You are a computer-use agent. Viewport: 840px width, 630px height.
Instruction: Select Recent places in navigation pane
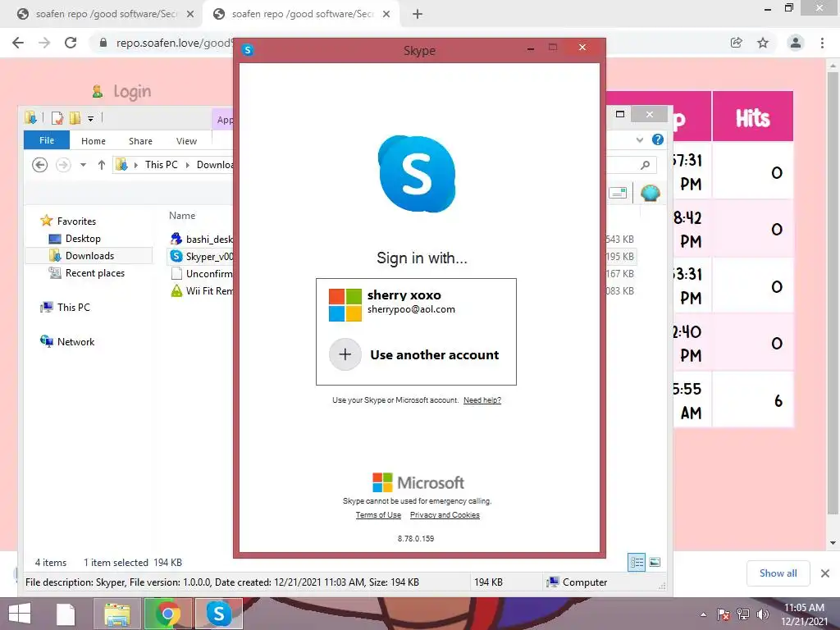click(x=87, y=273)
